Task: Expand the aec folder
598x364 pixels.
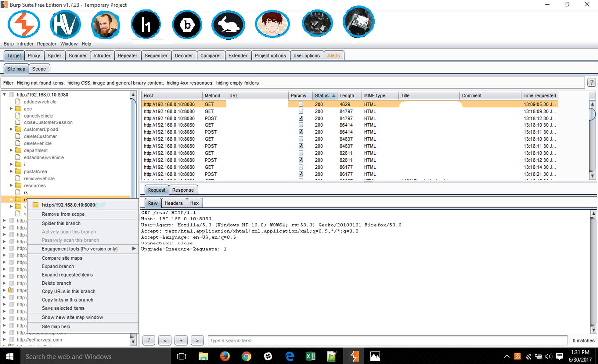Action: (x=11, y=109)
